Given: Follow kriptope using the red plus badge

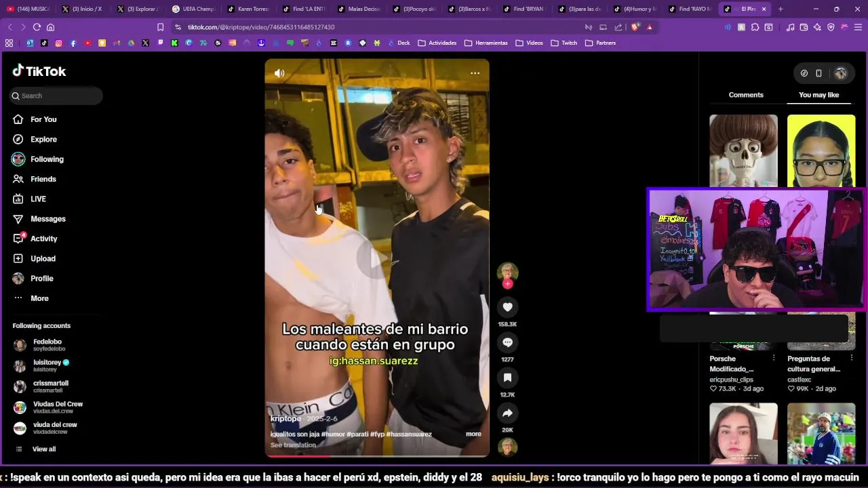Looking at the screenshot, I should coord(507,284).
